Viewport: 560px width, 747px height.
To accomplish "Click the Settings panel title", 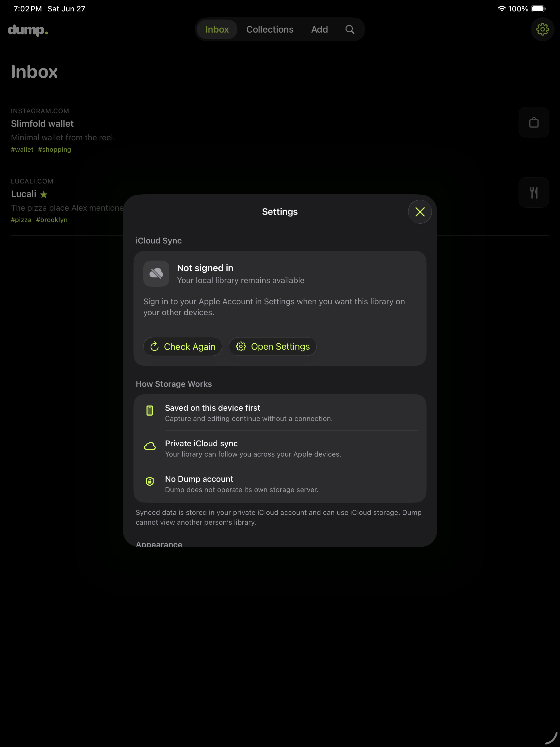I will (x=280, y=212).
